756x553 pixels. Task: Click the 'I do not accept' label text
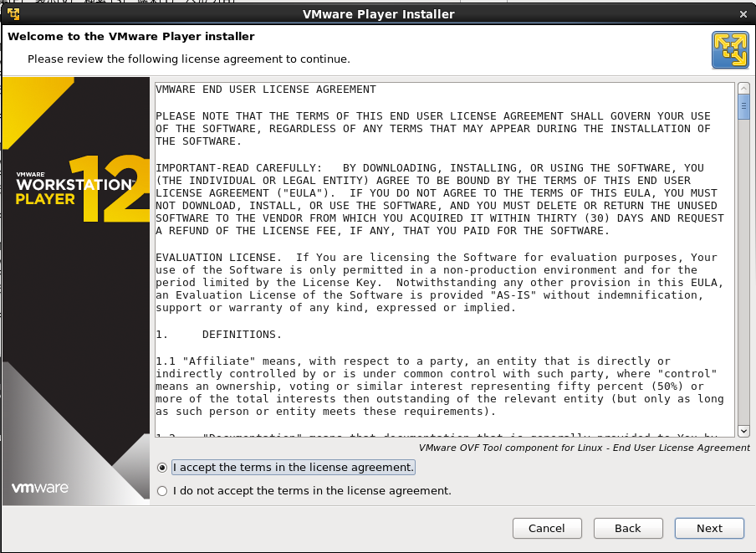[312, 491]
